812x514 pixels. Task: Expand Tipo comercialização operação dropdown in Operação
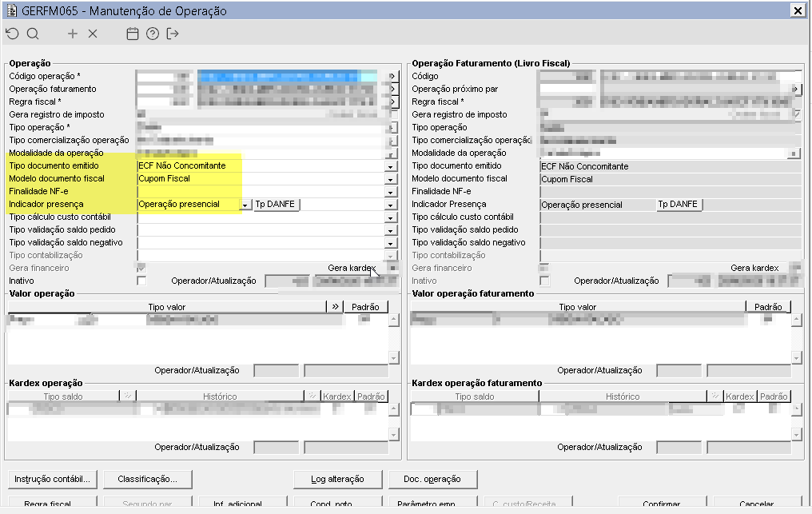click(392, 141)
